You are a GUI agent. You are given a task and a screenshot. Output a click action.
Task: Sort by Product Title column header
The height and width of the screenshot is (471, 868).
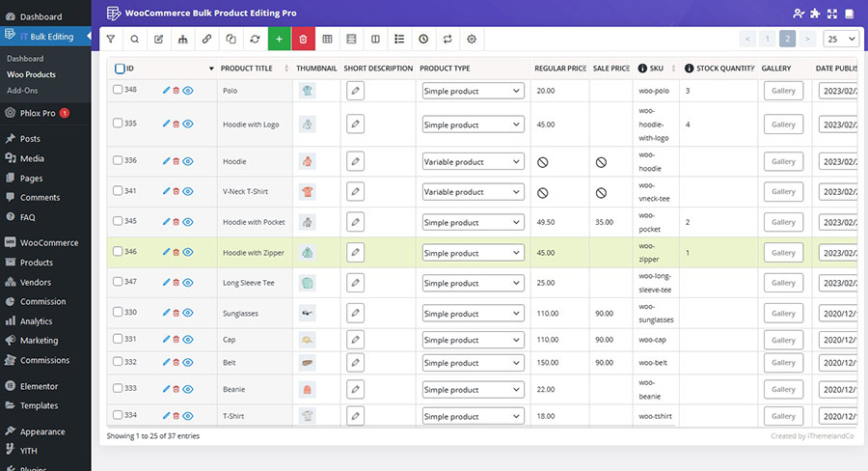click(x=254, y=69)
